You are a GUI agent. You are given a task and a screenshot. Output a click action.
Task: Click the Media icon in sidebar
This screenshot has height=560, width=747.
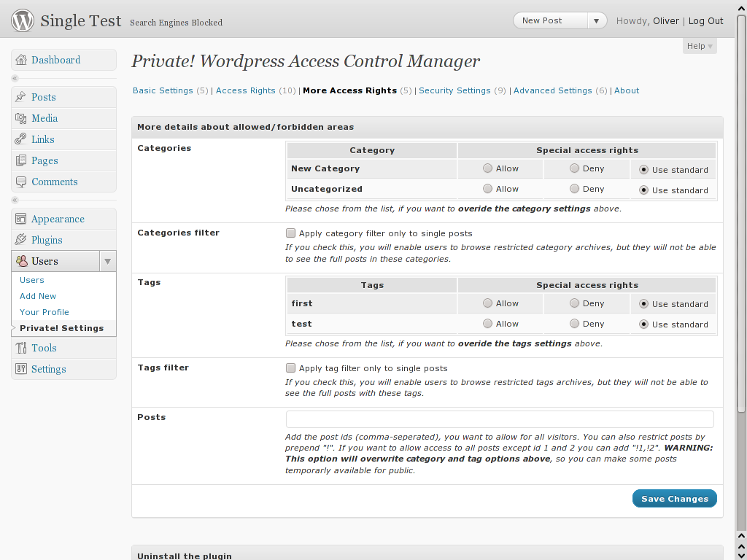[x=21, y=118]
